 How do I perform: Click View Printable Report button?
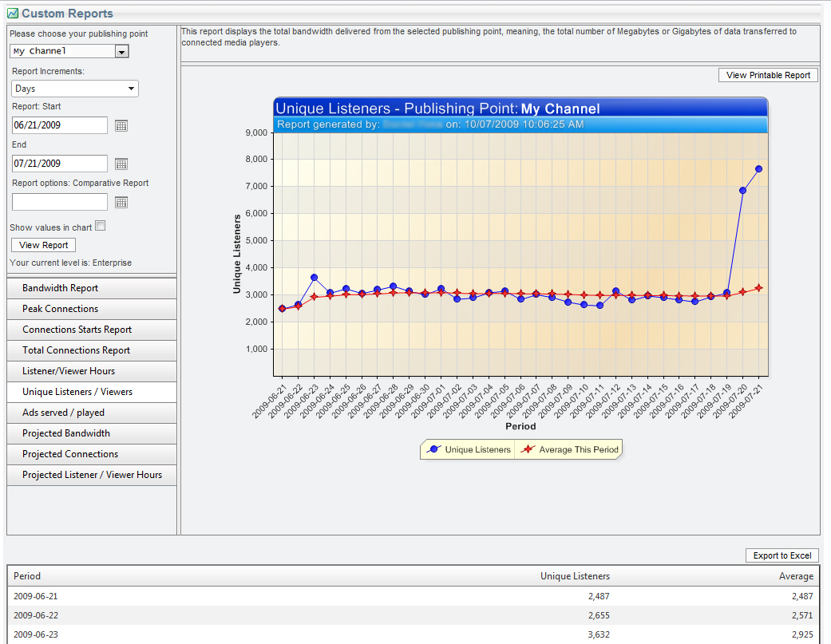[x=768, y=75]
